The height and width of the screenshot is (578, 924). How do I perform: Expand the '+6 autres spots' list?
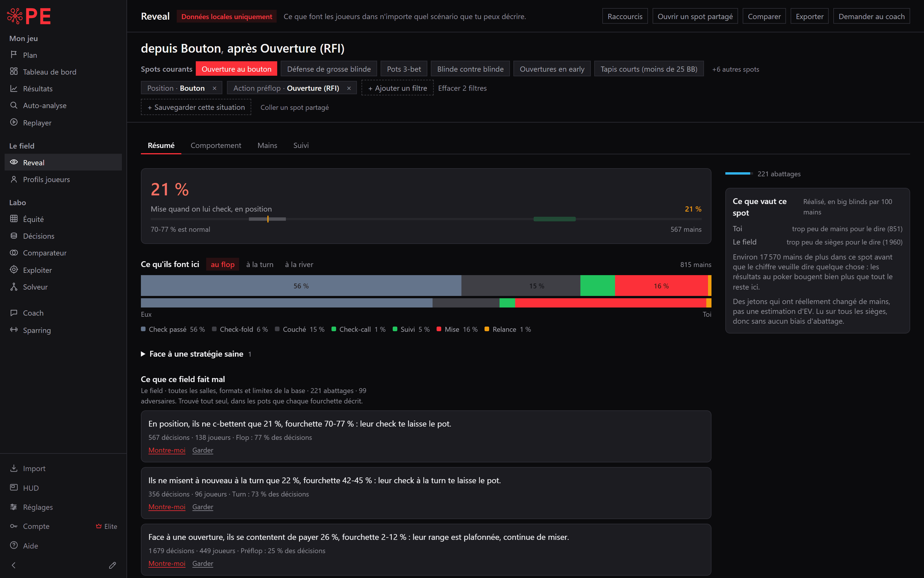click(x=735, y=69)
